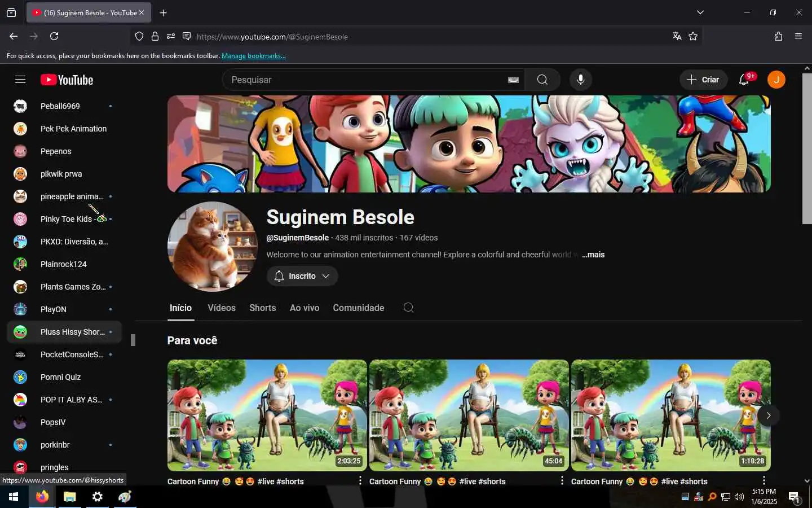The height and width of the screenshot is (508, 812).
Task: Open PocketConsoleS... subscription
Action: point(64,354)
